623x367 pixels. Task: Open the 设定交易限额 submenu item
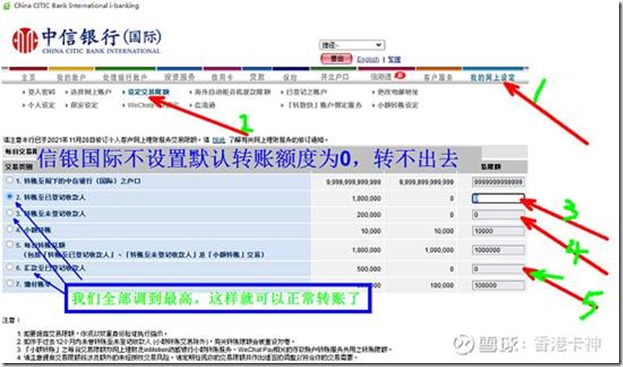[x=148, y=92]
